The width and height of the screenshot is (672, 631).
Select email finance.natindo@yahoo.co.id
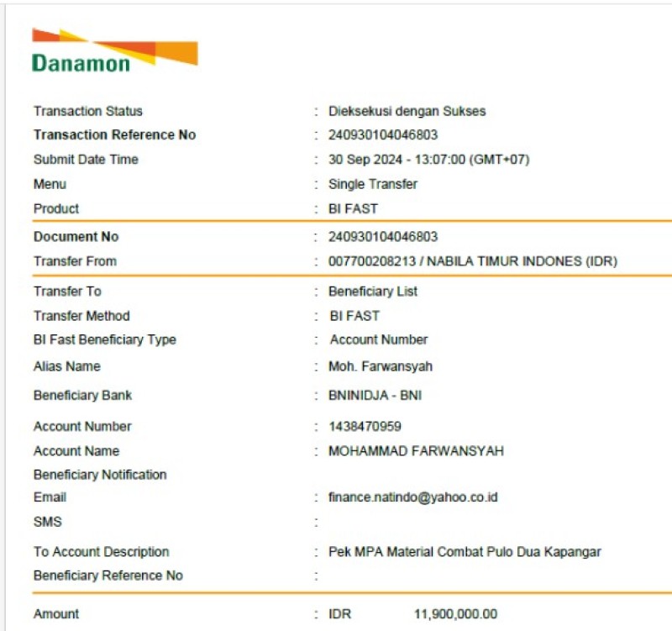click(413, 497)
